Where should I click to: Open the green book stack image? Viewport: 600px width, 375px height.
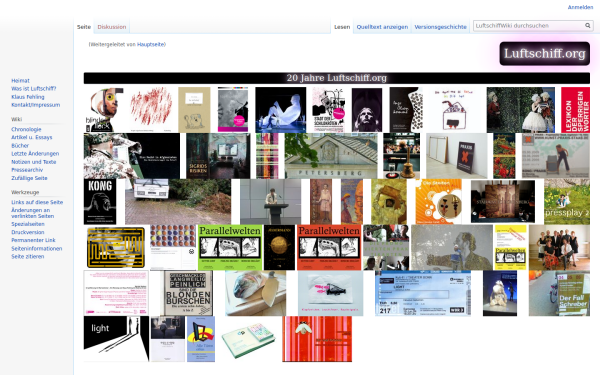248,340
